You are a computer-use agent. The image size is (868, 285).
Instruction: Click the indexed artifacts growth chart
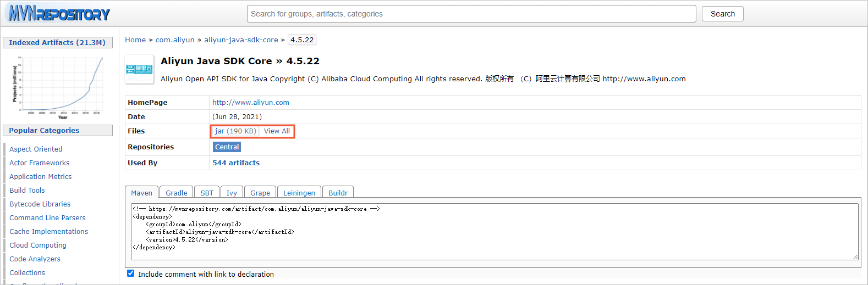click(58, 87)
